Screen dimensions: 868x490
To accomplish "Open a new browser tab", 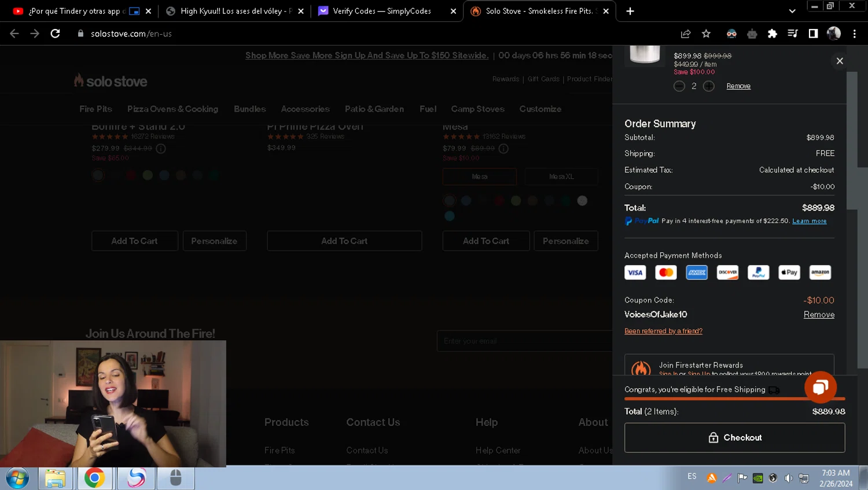I will pos(630,11).
